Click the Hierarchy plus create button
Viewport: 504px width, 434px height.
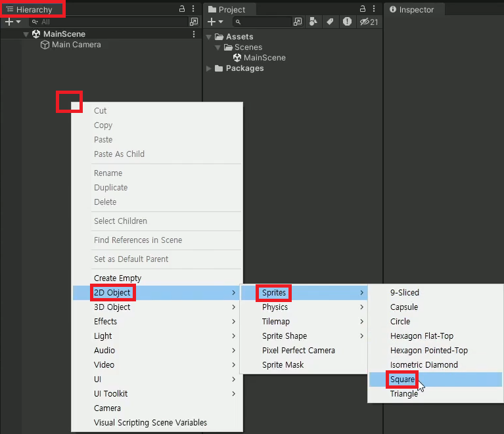point(9,22)
